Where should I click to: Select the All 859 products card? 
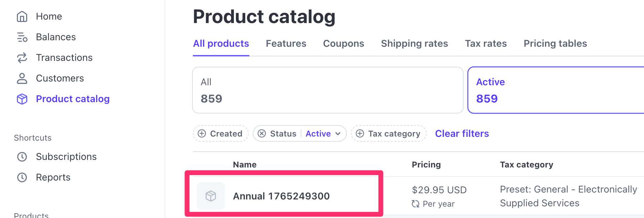click(x=328, y=90)
